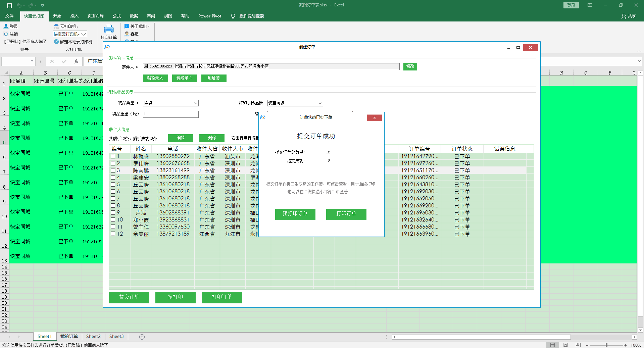Screen dimensions: 644x348
Task: Switch to the 我的订单 sheet tab
Action: (x=69, y=337)
